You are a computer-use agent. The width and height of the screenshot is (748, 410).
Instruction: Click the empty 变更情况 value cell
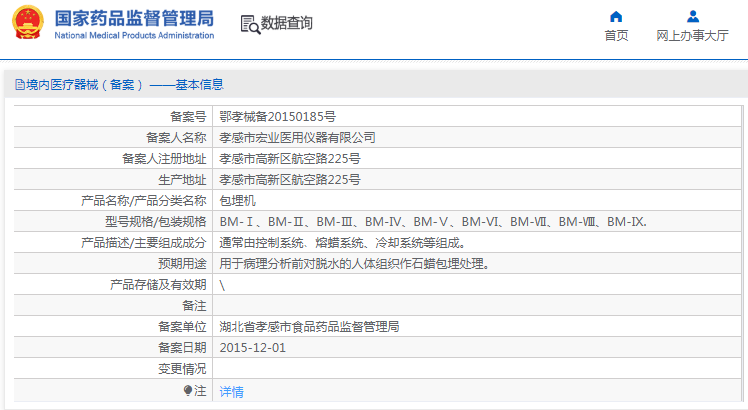478,369
